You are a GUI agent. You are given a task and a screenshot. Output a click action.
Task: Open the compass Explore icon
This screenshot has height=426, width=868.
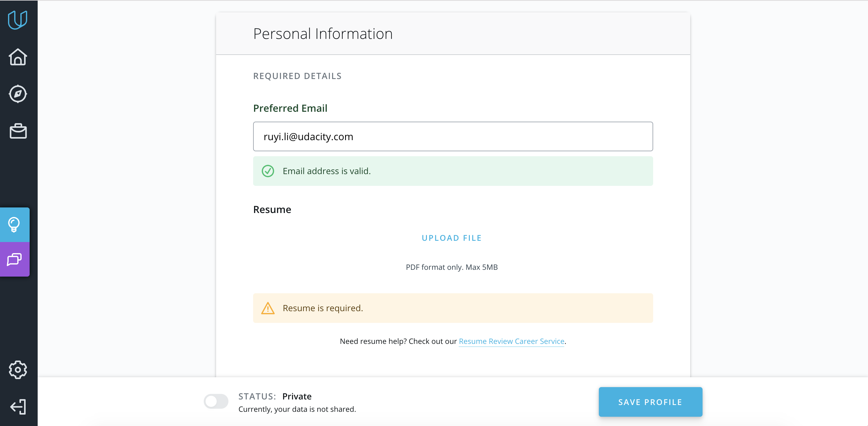coord(18,94)
